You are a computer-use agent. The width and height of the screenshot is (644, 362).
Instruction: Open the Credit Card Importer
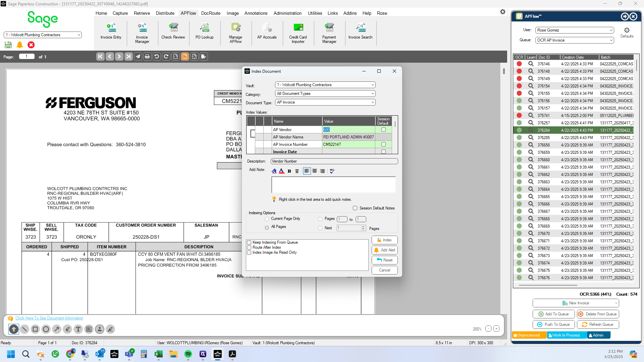coord(298,33)
